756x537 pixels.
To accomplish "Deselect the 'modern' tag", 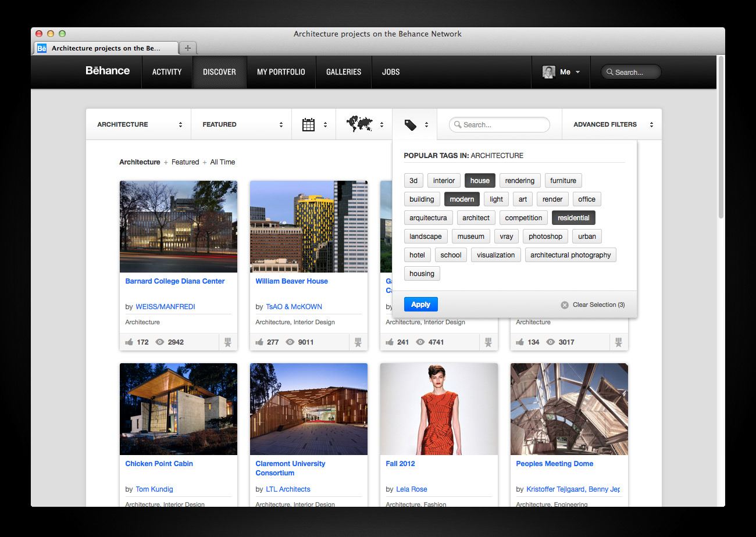I will click(x=462, y=199).
